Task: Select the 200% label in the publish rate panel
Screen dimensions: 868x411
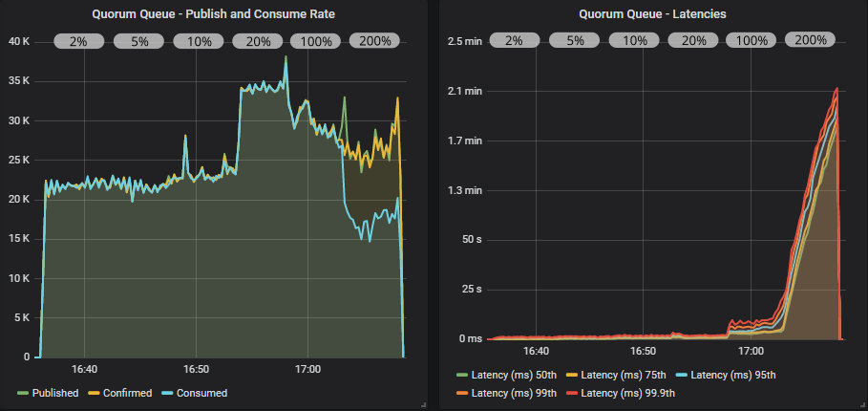Action: [x=375, y=41]
